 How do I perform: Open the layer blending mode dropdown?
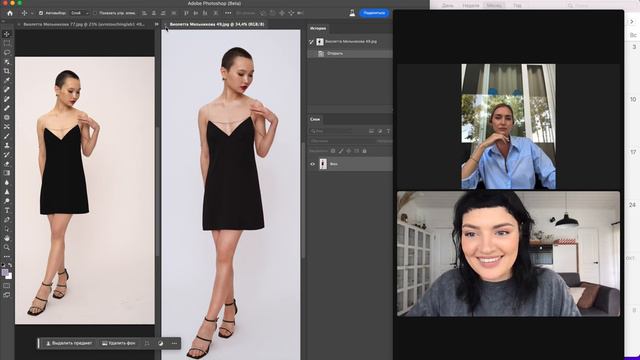pos(341,141)
